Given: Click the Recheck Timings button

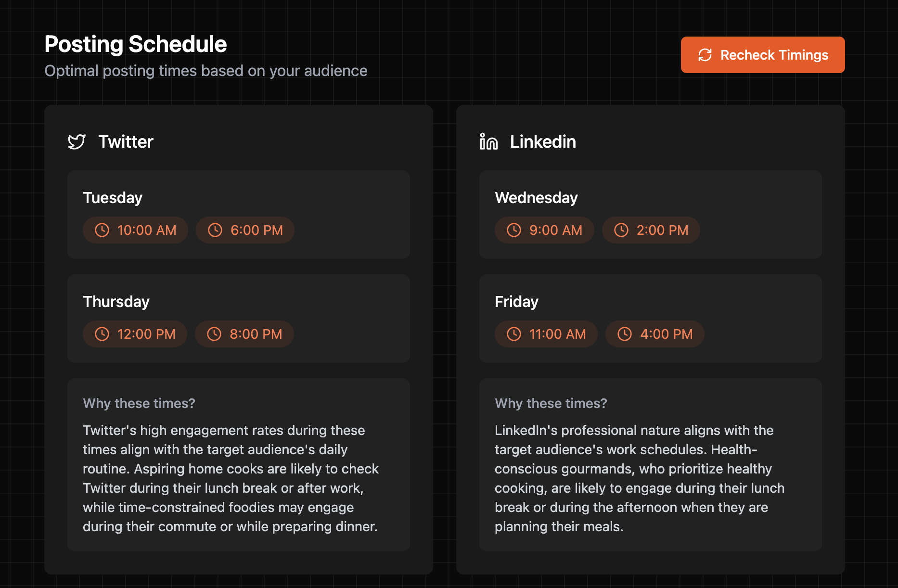Looking at the screenshot, I should [x=762, y=55].
